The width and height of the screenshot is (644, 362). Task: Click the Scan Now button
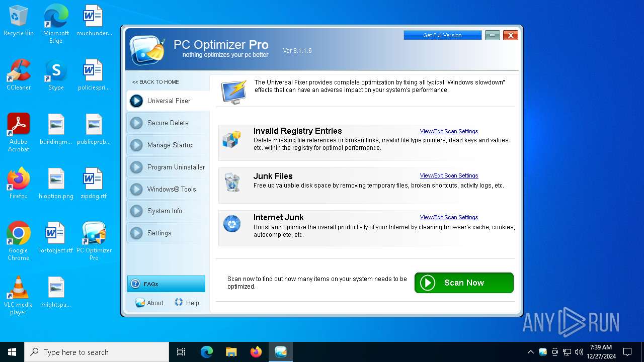pyautogui.click(x=464, y=283)
